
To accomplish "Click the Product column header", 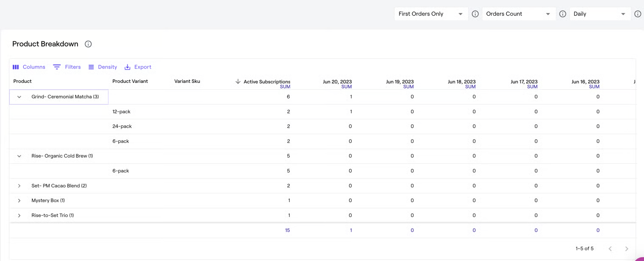I will (x=22, y=81).
